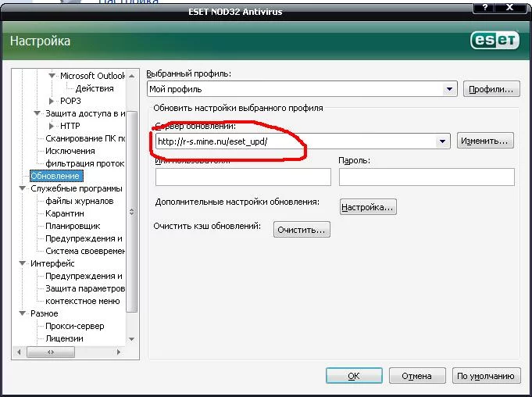Click the Пароль input field
Screen dimensions: 532x397
coord(427,177)
